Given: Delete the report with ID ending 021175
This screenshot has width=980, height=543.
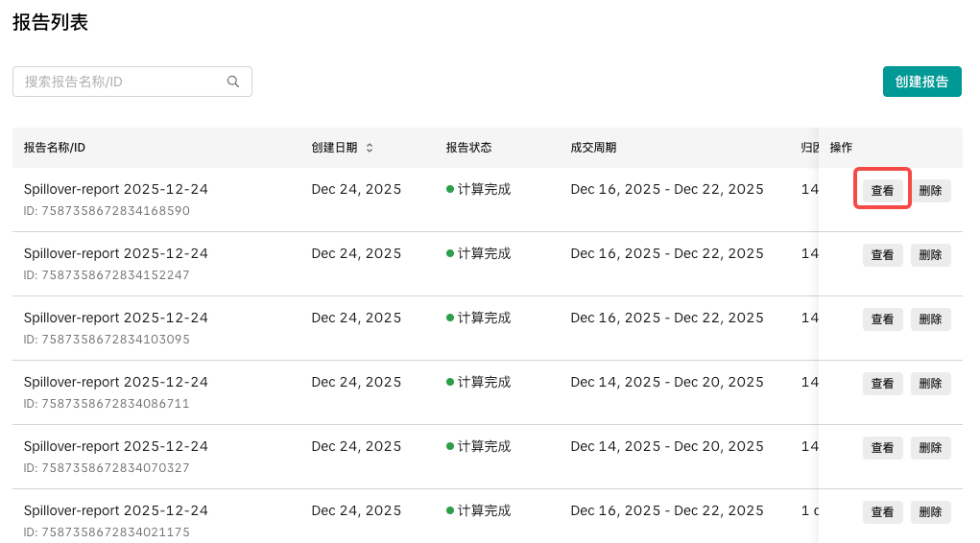Looking at the screenshot, I should point(930,512).
